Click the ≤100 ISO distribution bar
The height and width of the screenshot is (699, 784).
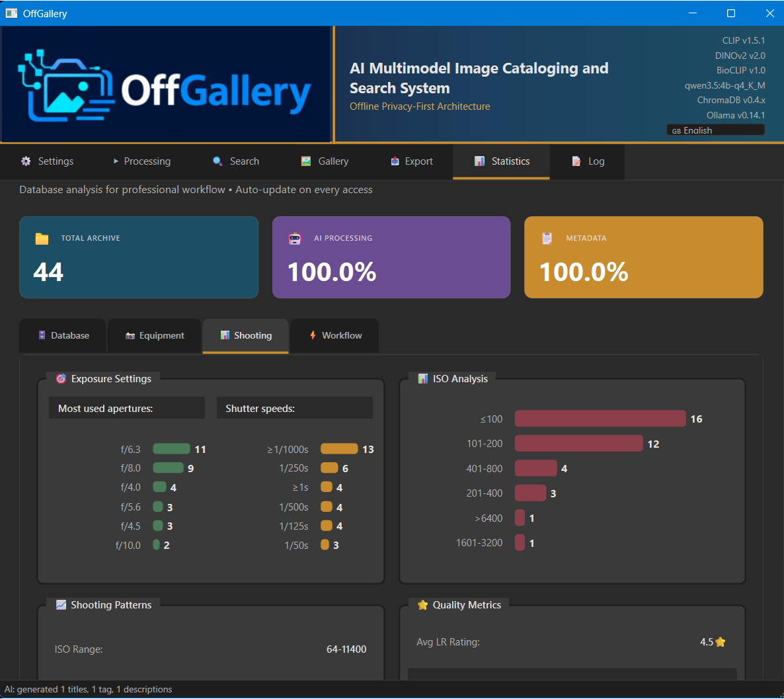click(599, 418)
